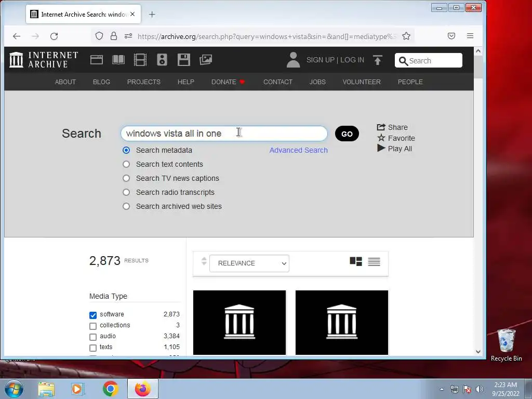Click Play All
This screenshot has height=399, width=532.
click(x=395, y=149)
